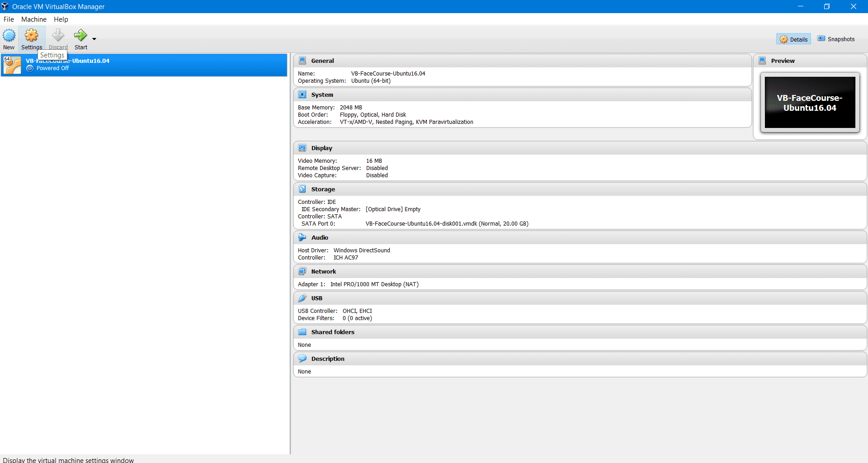
Task: Click the disk001.vmdk SATA Port 0 entry
Action: [447, 224]
